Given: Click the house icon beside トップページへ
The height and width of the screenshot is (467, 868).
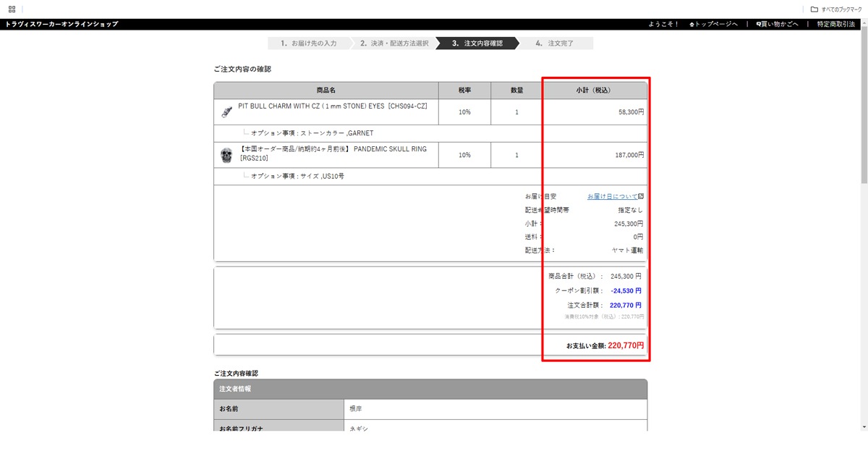Looking at the screenshot, I should (692, 25).
